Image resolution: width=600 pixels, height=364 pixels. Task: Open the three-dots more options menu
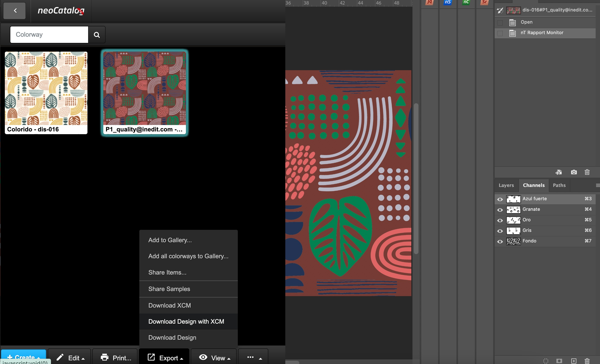pos(253,358)
